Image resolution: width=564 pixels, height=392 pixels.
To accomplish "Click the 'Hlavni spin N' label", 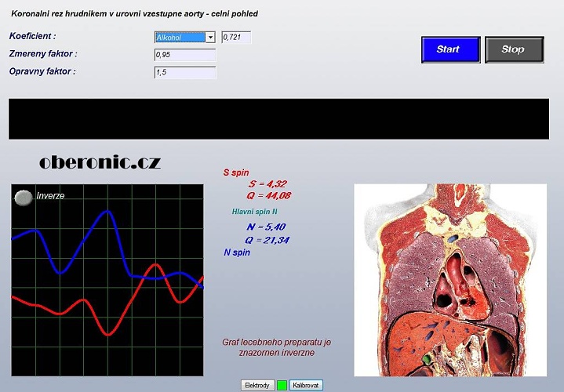I will point(255,212).
